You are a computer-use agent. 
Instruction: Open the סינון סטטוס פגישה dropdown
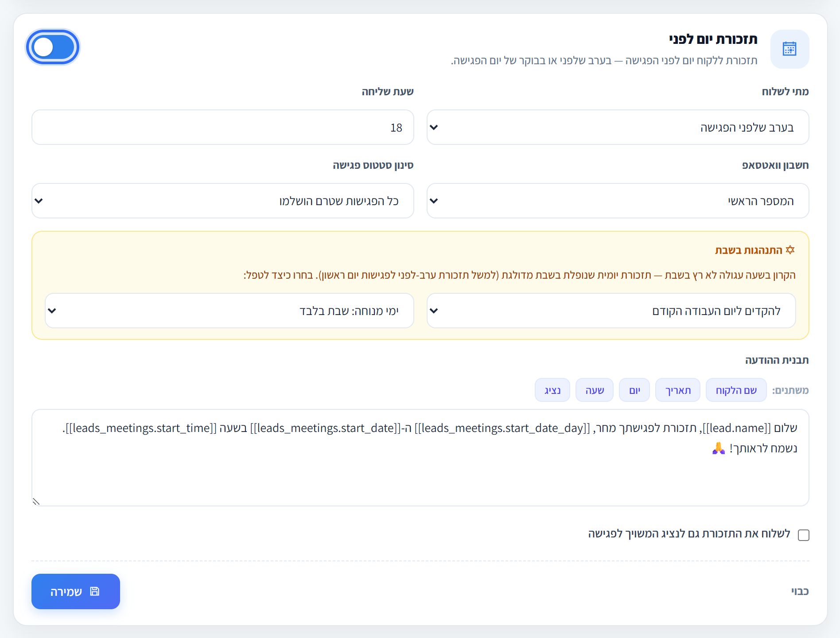point(223,201)
